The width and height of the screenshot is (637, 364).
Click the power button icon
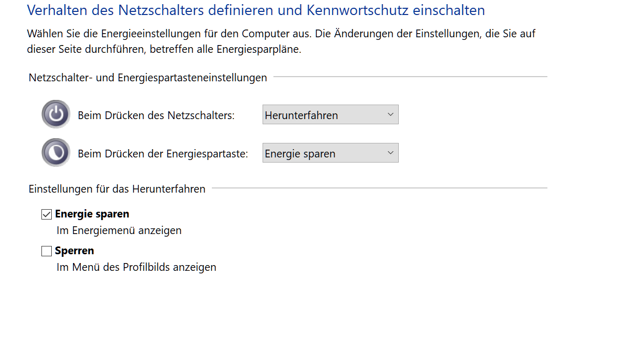pos(56,114)
